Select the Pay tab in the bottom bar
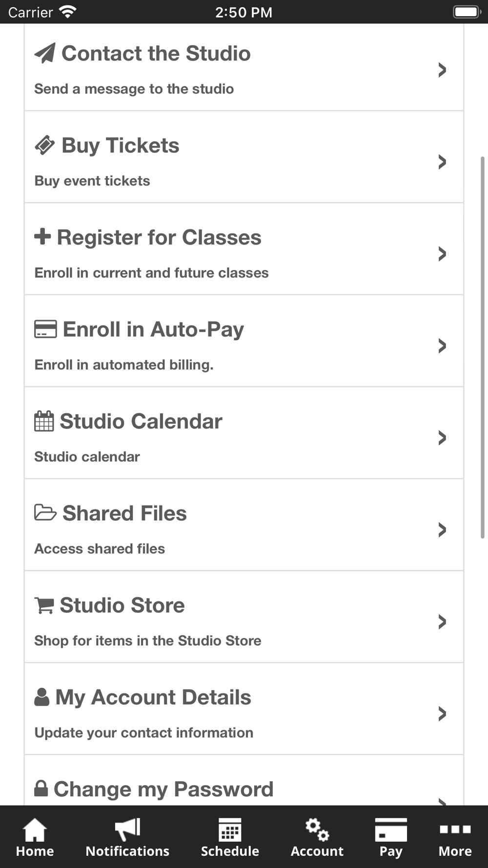The image size is (488, 868). click(x=391, y=838)
